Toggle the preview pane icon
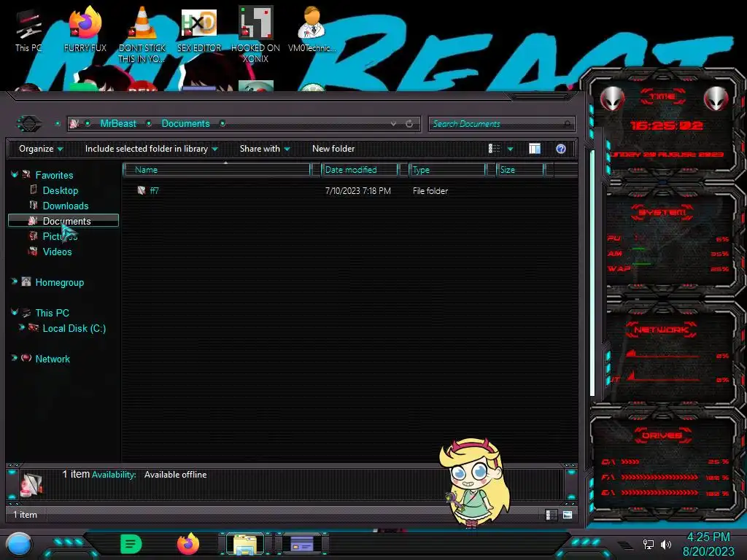747x560 pixels. (x=535, y=149)
